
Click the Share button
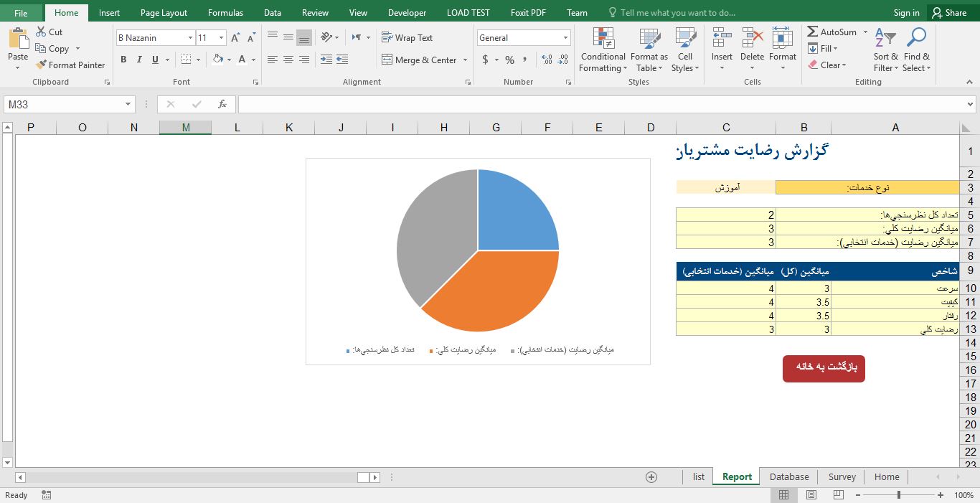point(948,13)
